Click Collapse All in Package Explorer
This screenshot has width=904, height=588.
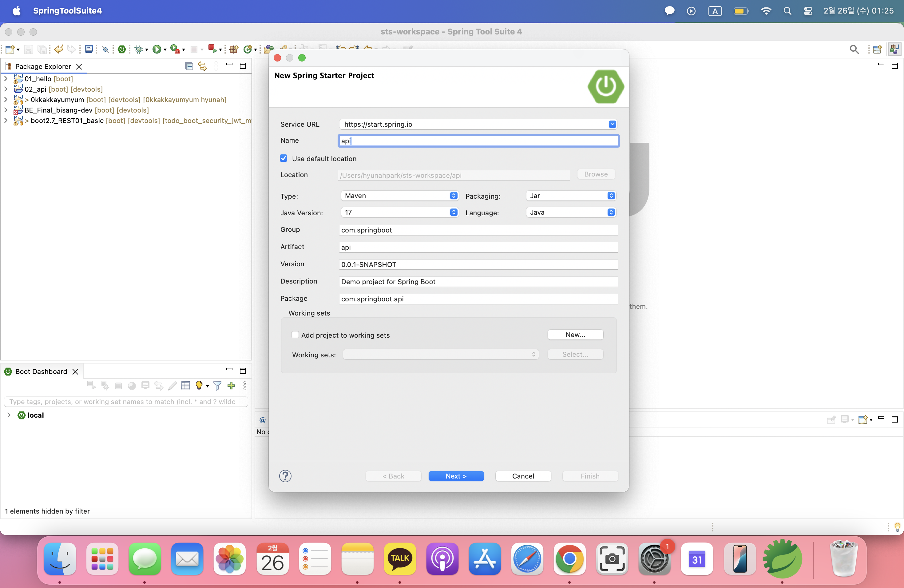pos(189,66)
